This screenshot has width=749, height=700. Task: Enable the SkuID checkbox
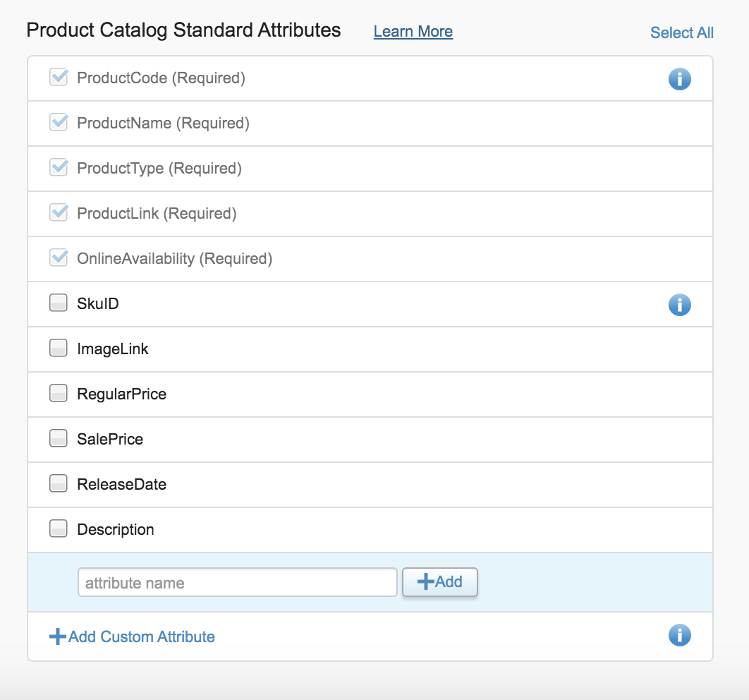tap(59, 303)
